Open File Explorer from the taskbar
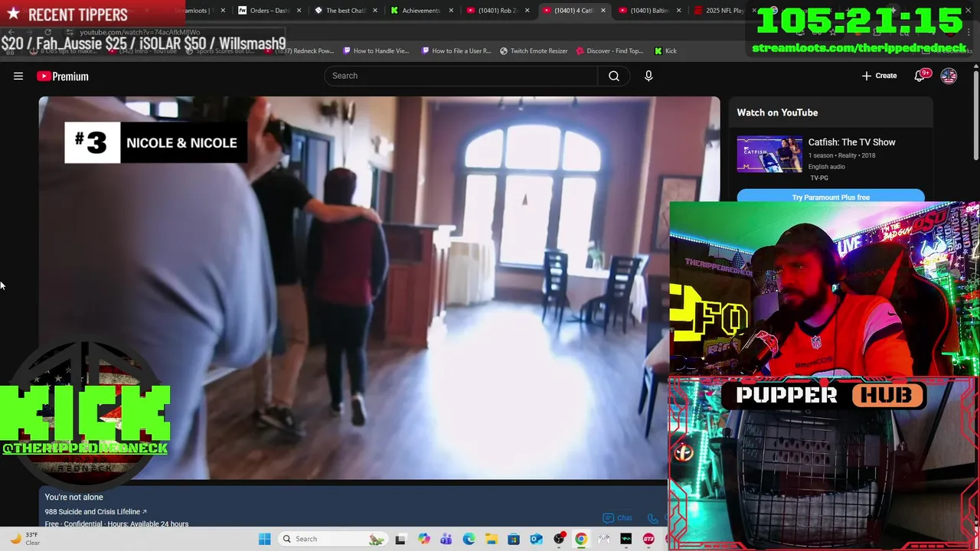Viewport: 980px width, 551px height. [x=491, y=539]
